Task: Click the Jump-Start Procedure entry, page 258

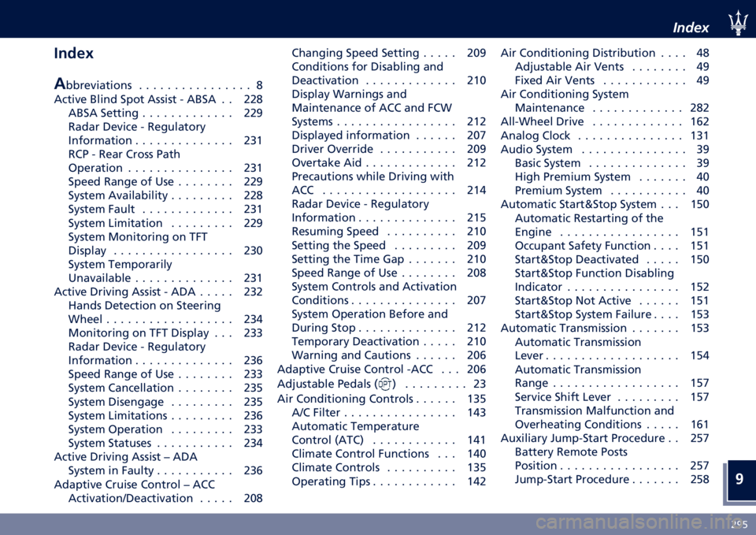Action: pyautogui.click(x=612, y=479)
